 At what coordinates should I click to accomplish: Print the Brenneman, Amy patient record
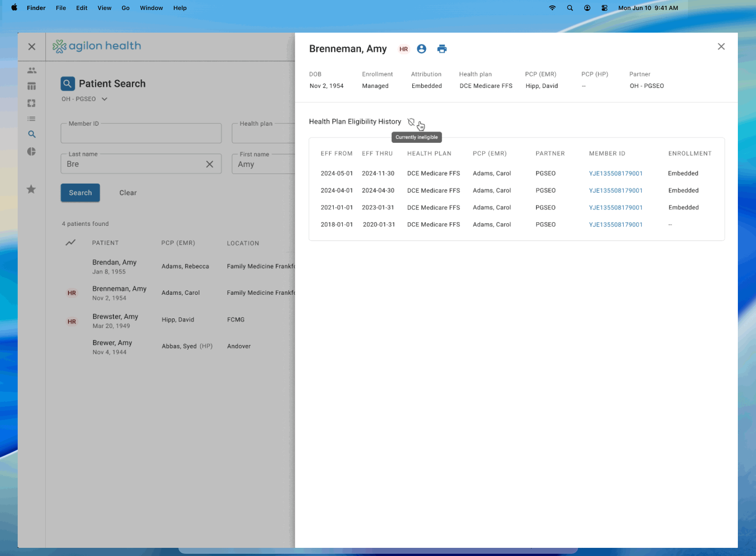click(442, 49)
